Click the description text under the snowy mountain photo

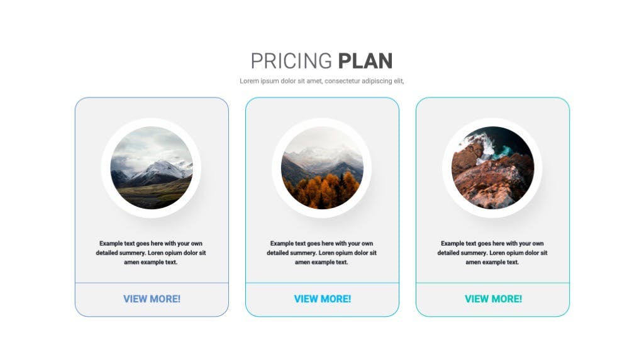151,253
